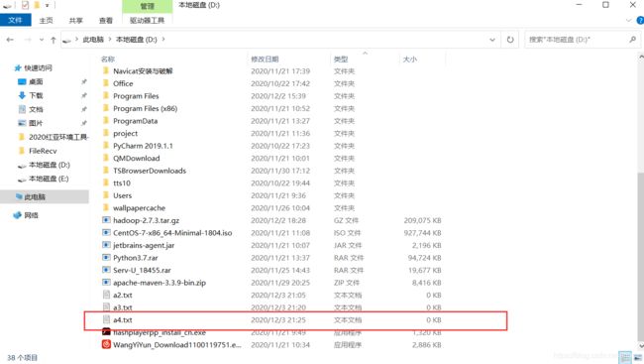
Task: Open the 文件 ribbon tab
Action: tap(15, 20)
